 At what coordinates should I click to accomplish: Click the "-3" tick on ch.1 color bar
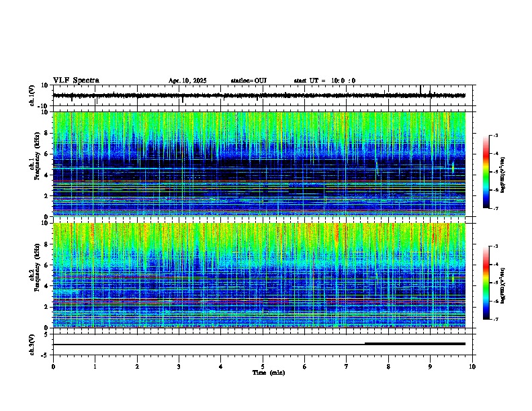click(495, 135)
